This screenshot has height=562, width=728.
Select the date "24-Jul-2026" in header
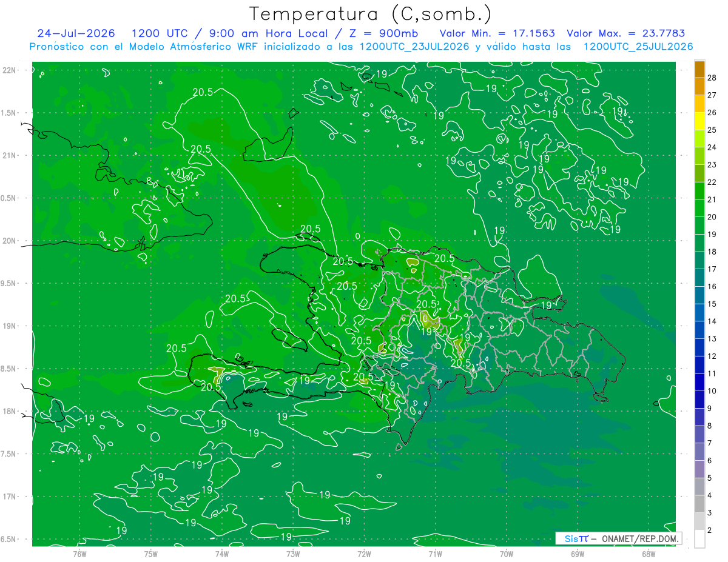(x=77, y=33)
